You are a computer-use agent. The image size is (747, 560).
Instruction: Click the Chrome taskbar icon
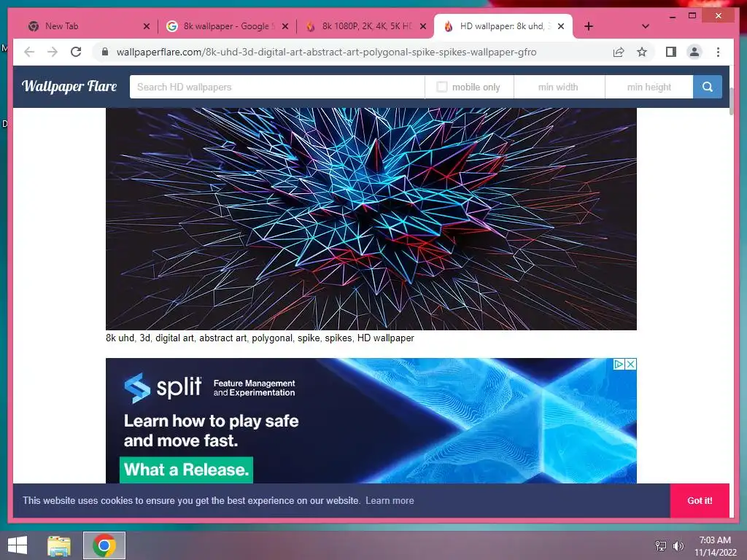(104, 545)
